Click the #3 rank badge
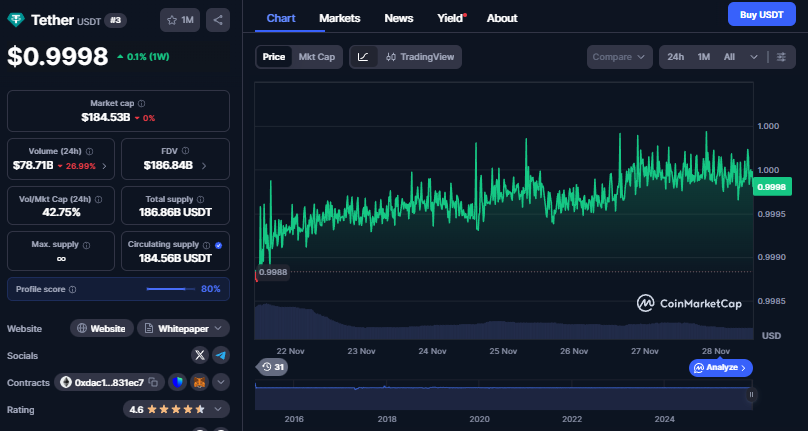The image size is (808, 431). click(x=115, y=20)
